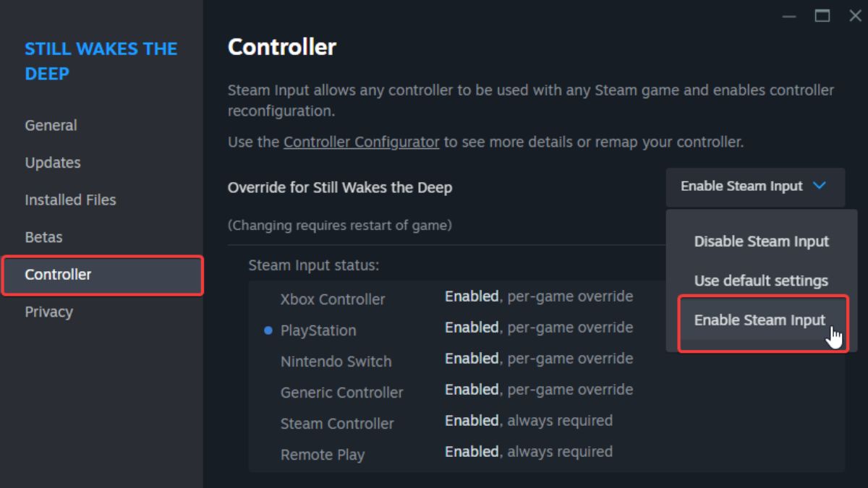Select Use default settings option
The width and height of the screenshot is (868, 488).
[761, 281]
